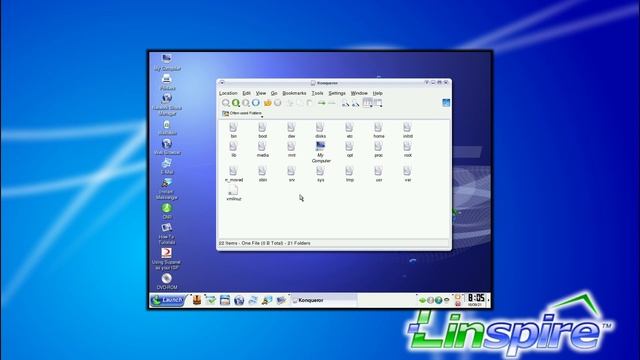The height and width of the screenshot is (360, 640).
Task: Open the Location menu
Action: 228,93
